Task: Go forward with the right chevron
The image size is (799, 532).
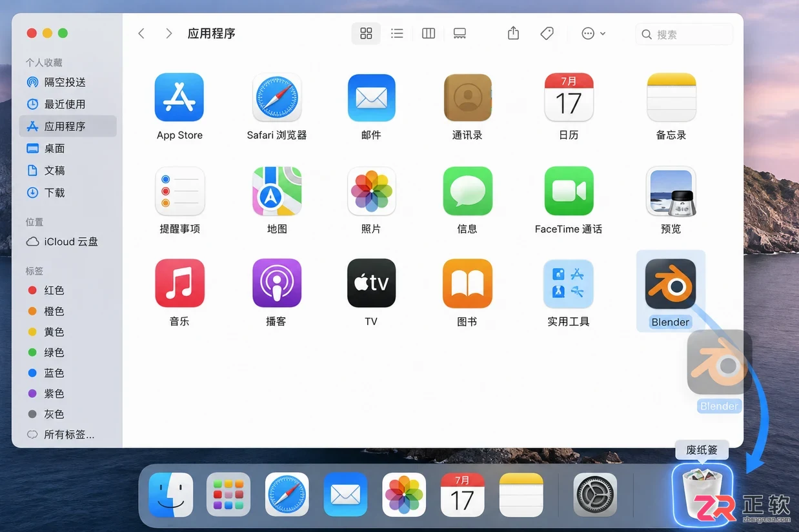Action: 169,34
